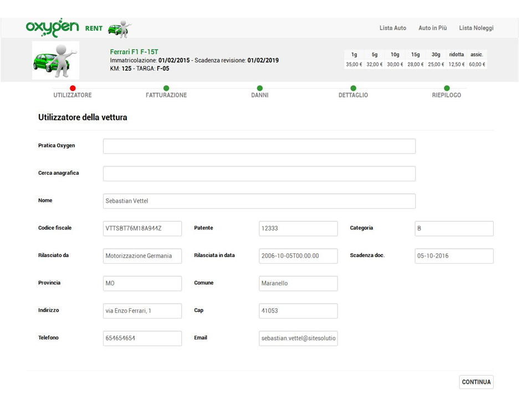Focus the Pratica Oxygen field
532x399 pixels.
pyautogui.click(x=259, y=146)
